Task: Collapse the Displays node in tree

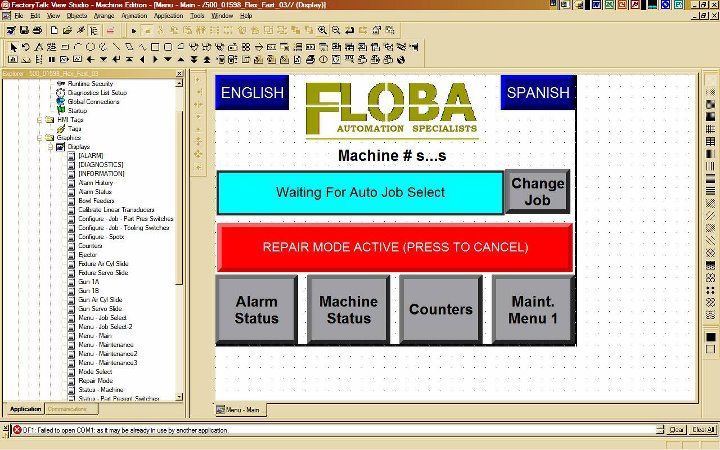Action: (x=50, y=146)
